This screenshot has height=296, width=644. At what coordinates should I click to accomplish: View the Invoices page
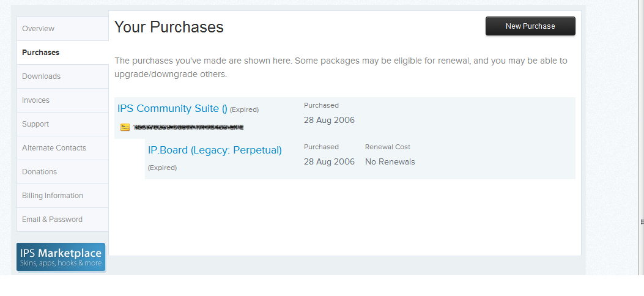[x=35, y=100]
